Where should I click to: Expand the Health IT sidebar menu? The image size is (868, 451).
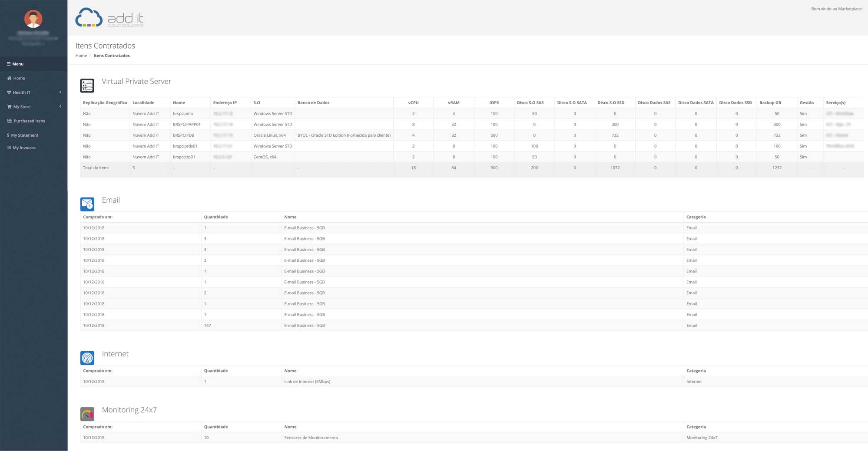click(60, 92)
